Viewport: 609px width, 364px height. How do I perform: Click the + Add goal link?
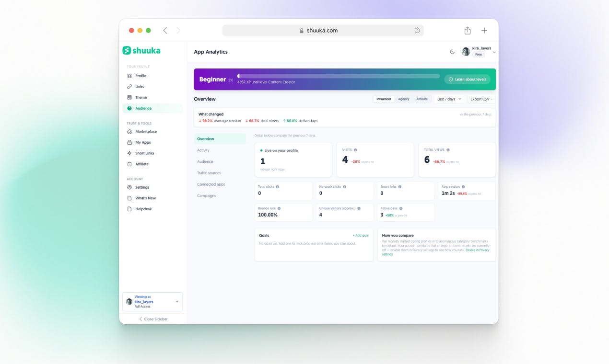click(361, 236)
